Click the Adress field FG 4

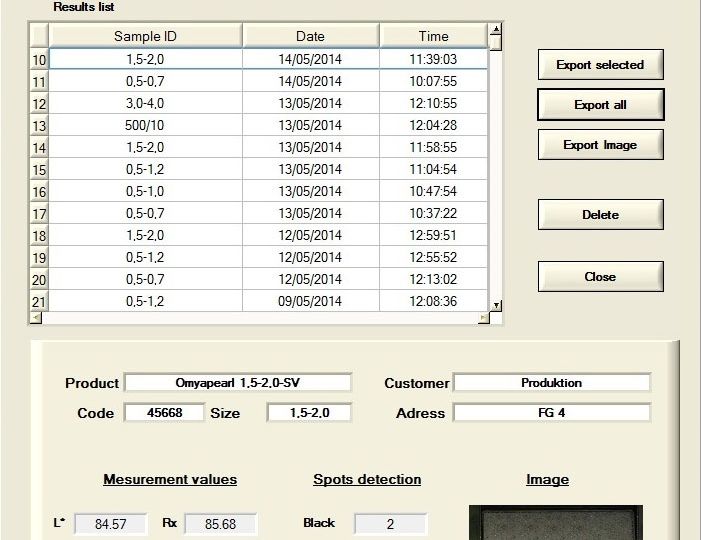(x=552, y=412)
